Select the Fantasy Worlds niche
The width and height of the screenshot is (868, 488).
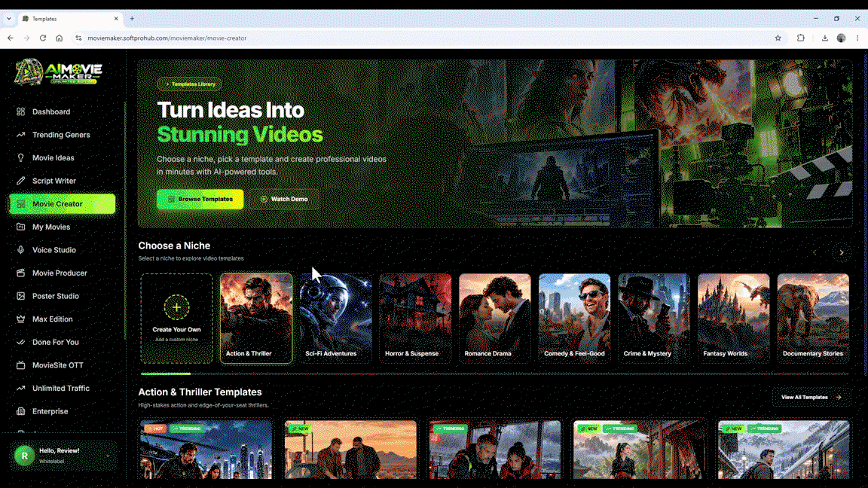[x=733, y=318]
